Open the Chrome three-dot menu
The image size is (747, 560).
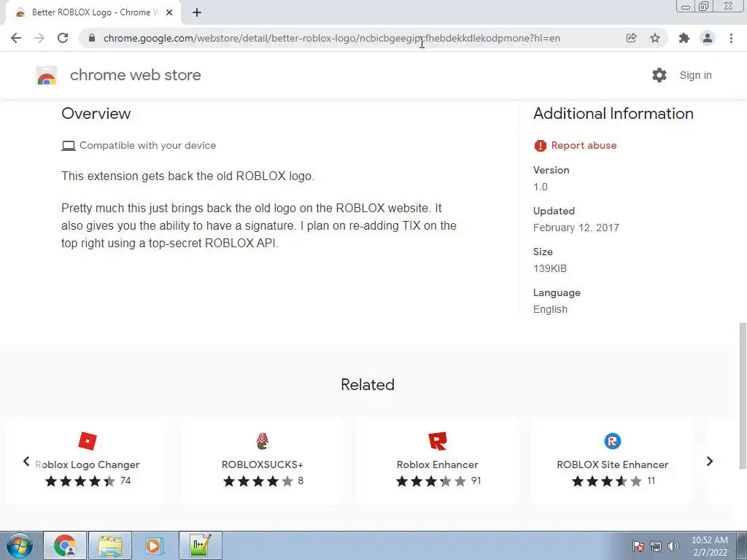coord(731,38)
